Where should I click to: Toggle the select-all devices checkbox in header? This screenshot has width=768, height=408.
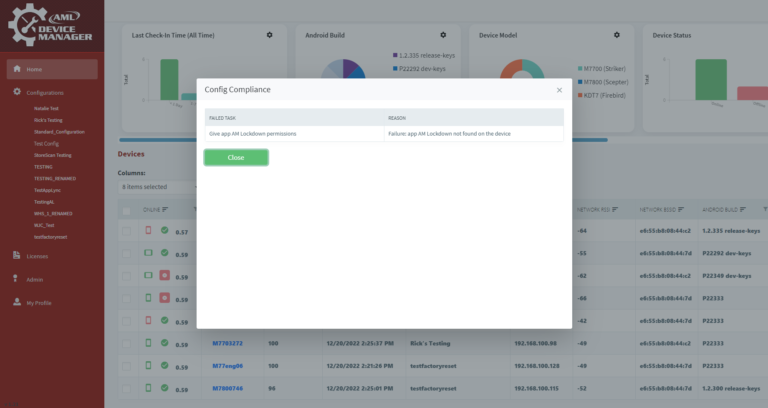(x=126, y=210)
